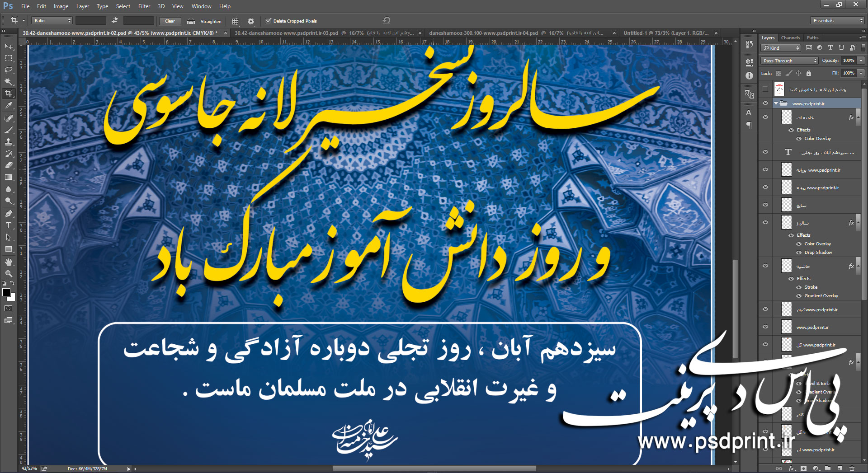Viewport: 868px width, 473px height.
Task: Open the Opacity slider dropdown
Action: click(x=861, y=61)
